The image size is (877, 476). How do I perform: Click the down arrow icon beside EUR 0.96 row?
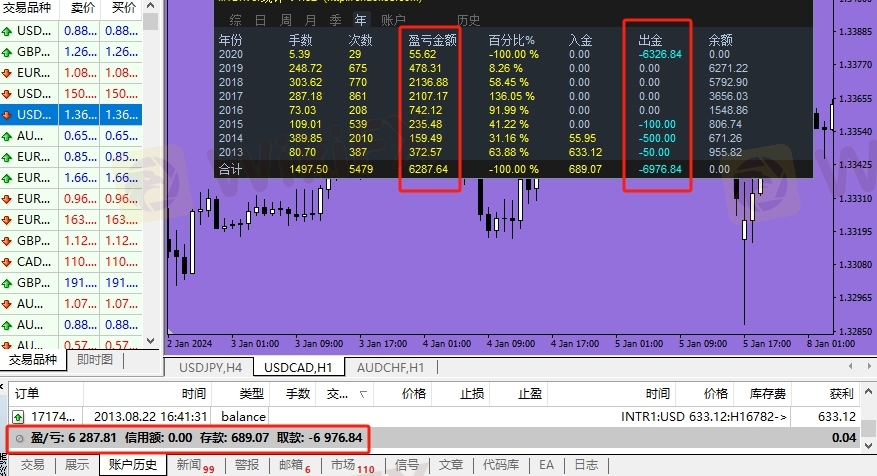pyautogui.click(x=7, y=199)
